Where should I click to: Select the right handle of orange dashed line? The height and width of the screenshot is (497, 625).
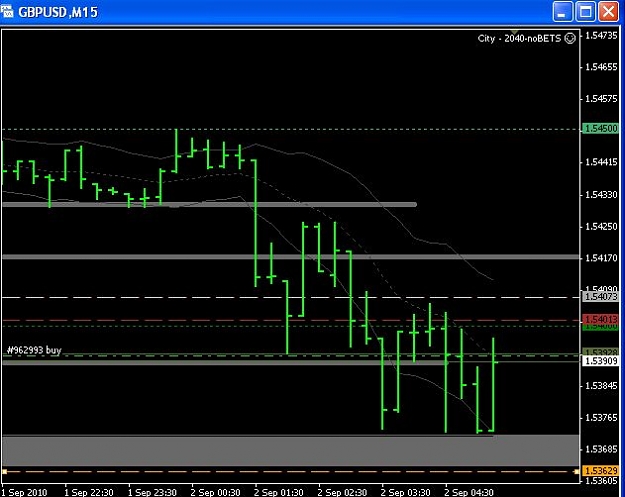click(576, 471)
